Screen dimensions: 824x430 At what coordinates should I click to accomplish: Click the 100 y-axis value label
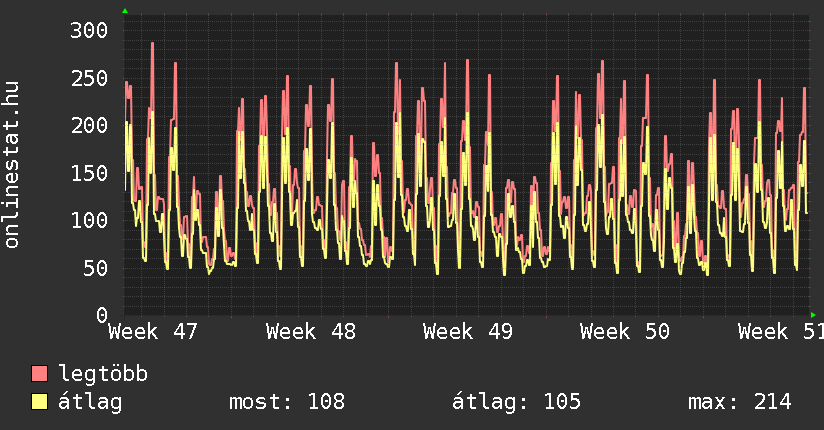(x=88, y=220)
